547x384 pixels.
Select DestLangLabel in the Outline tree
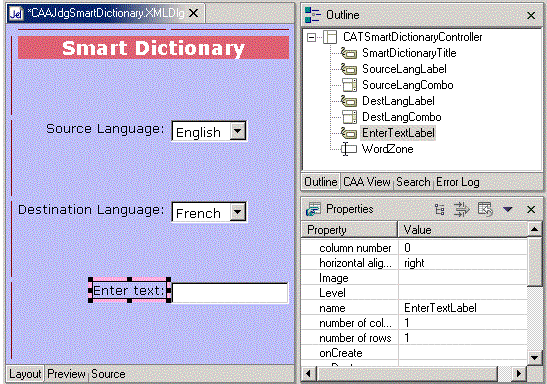(x=398, y=101)
